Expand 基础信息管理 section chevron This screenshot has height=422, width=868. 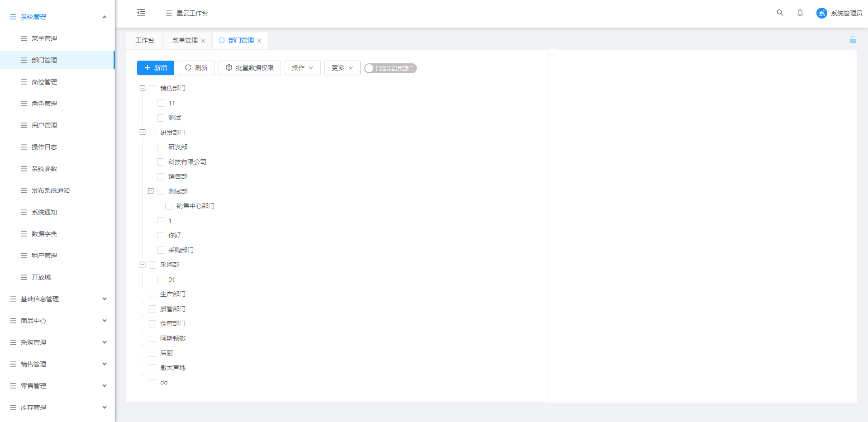point(105,299)
